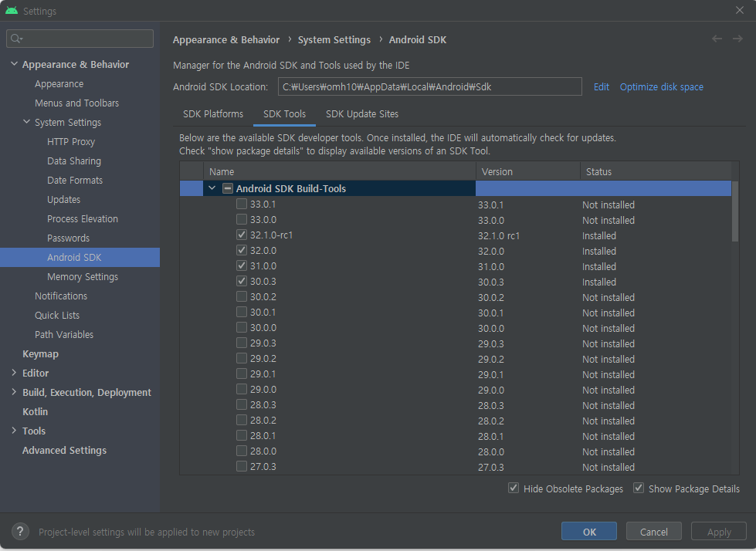Click the Apply button

tap(719, 531)
